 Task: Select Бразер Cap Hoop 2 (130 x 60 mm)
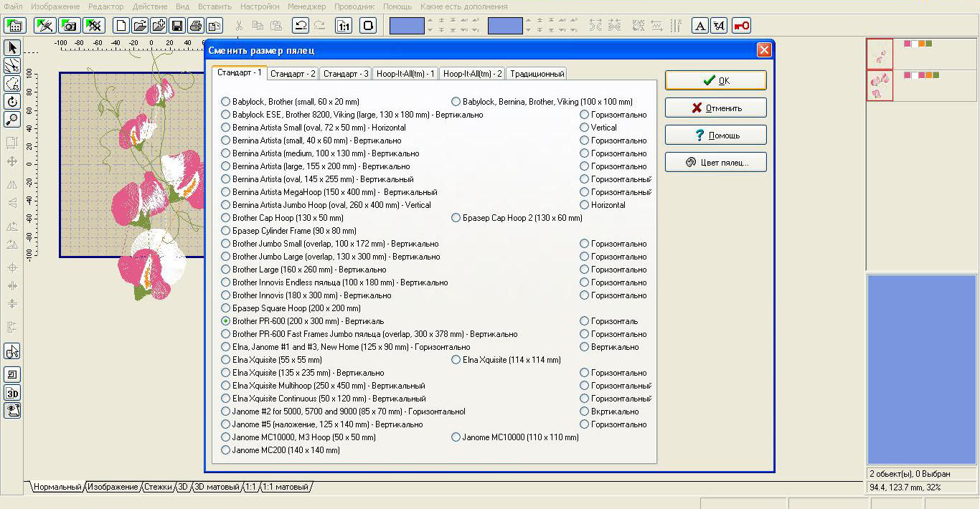pos(517,218)
